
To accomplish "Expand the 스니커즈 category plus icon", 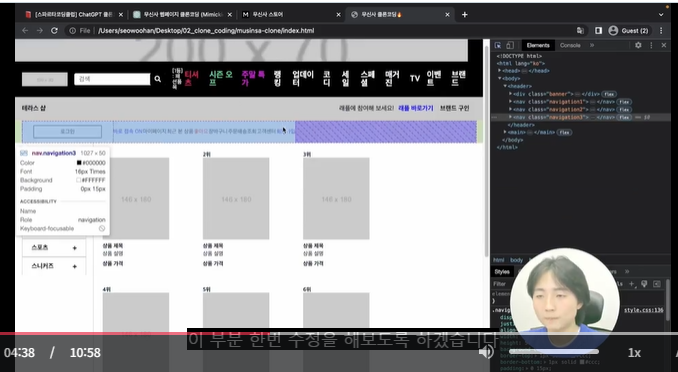I will (74, 266).
